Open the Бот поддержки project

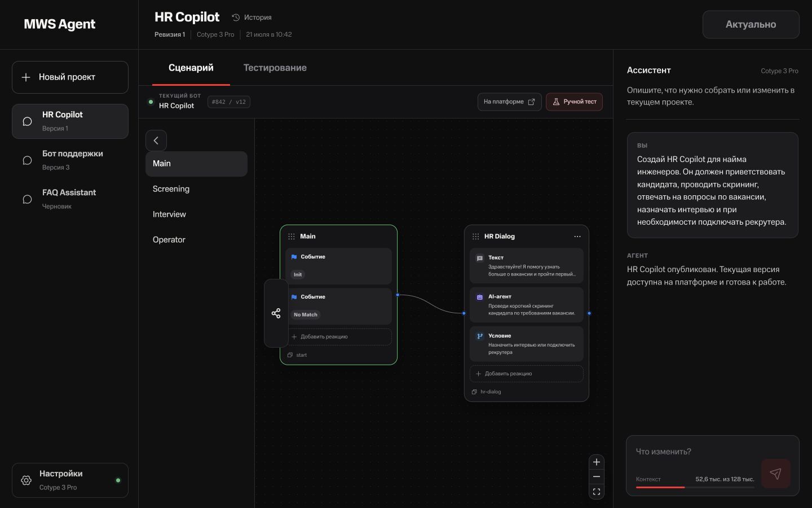pyautogui.click(x=70, y=160)
